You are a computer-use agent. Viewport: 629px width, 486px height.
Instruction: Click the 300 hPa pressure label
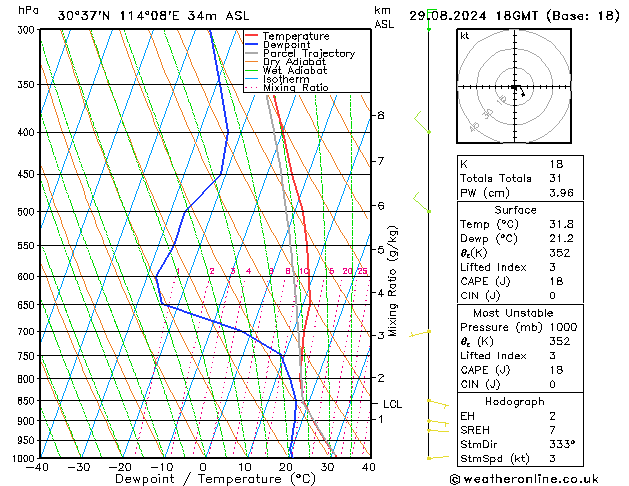pyautogui.click(x=28, y=30)
